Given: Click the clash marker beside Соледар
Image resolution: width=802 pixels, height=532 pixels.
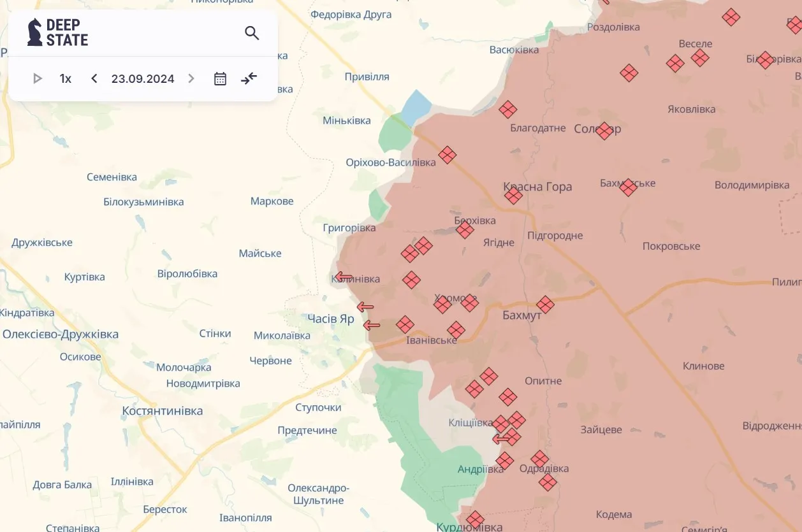Looking at the screenshot, I should point(603,129).
